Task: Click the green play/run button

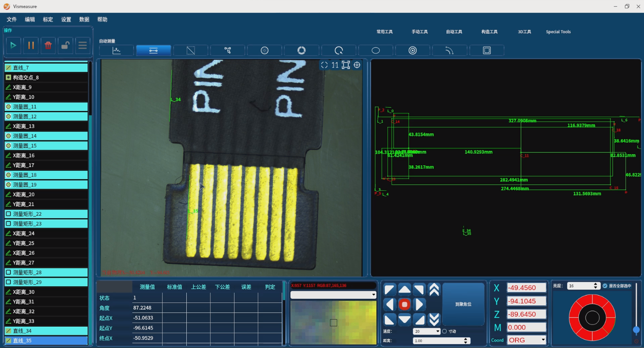Action: tap(13, 45)
